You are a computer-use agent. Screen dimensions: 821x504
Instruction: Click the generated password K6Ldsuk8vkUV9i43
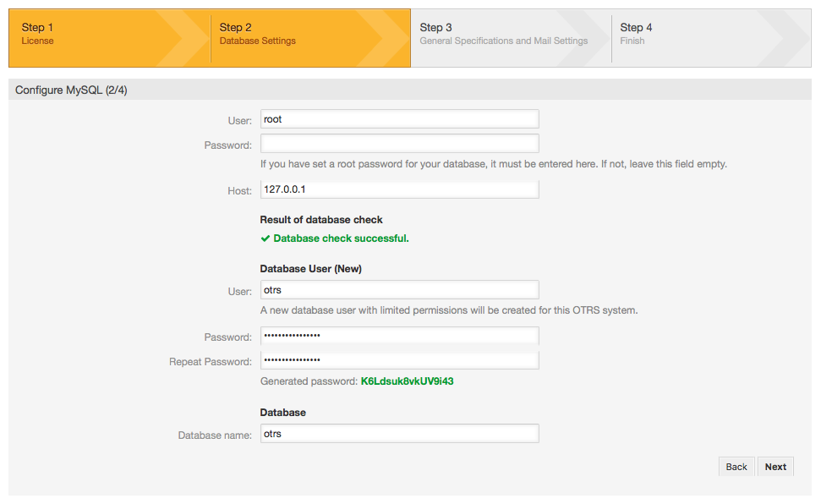coord(406,381)
